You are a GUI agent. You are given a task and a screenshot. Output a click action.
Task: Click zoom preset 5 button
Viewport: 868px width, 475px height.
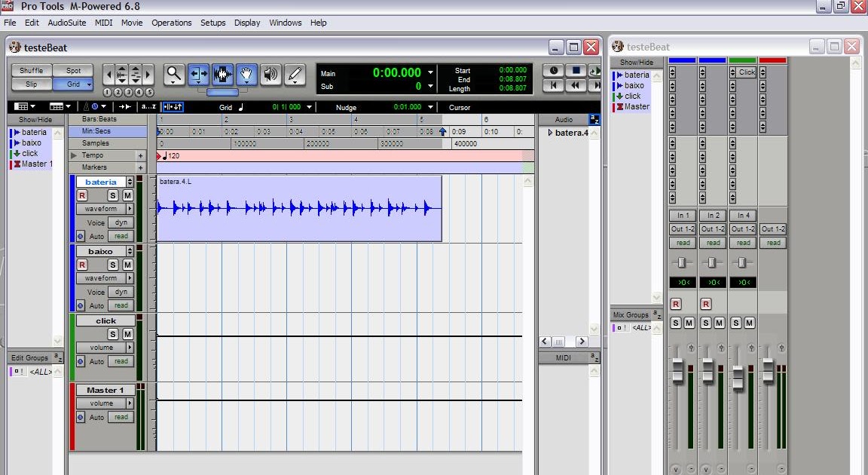[x=149, y=93]
